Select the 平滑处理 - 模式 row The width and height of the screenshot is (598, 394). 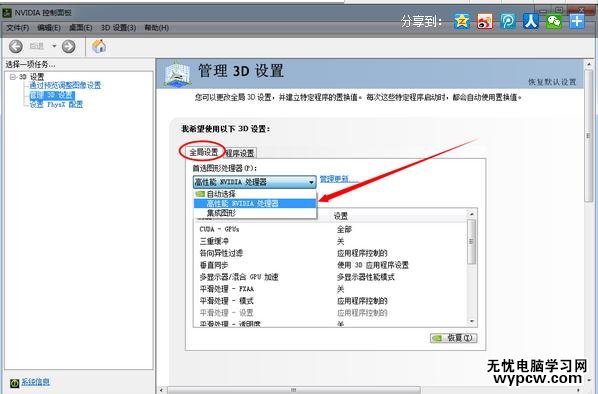(330, 301)
